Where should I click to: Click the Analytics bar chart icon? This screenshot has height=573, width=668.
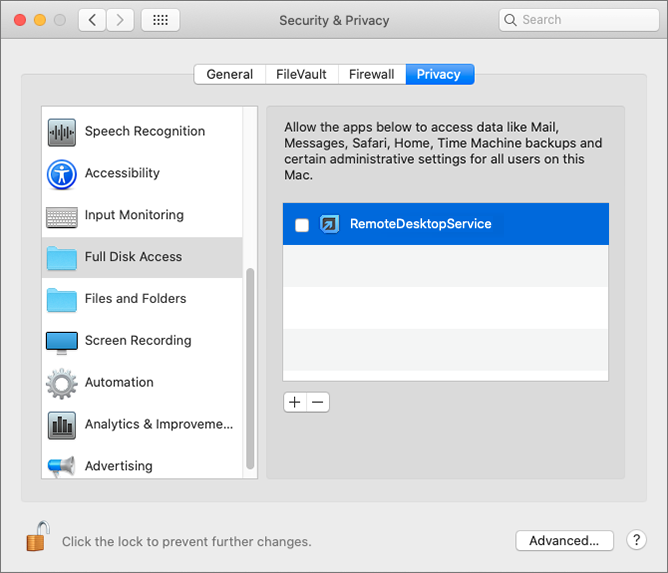click(x=62, y=425)
